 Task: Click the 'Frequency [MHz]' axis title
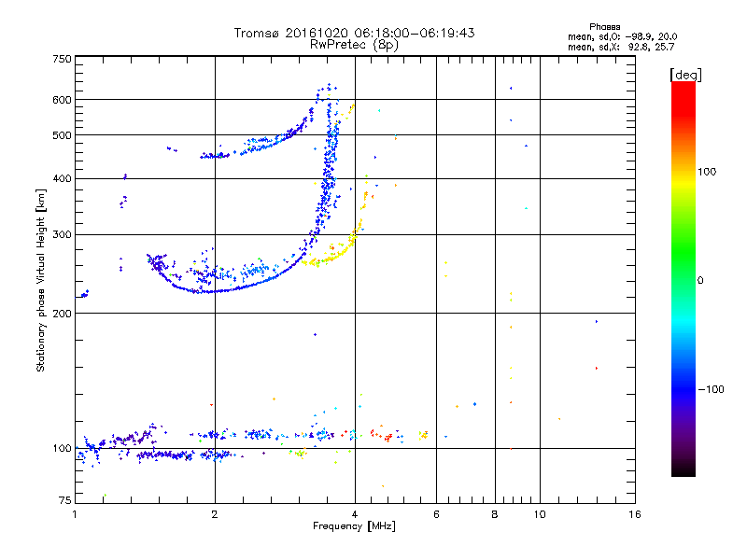coord(354,526)
